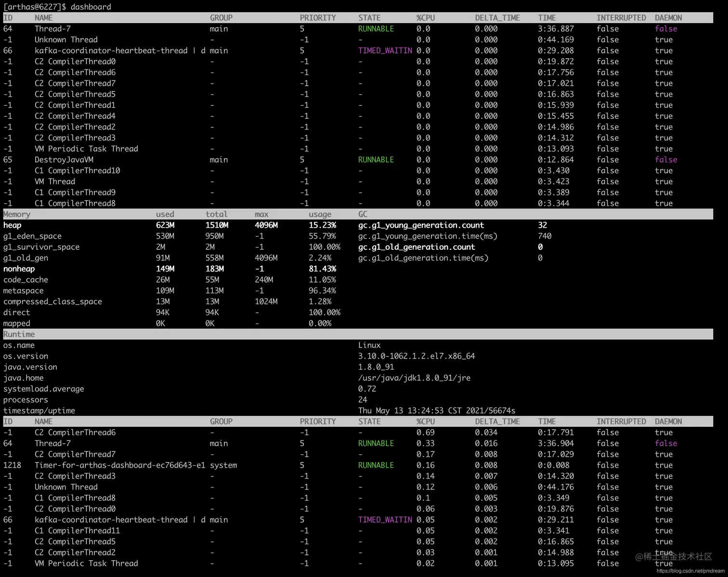Click 'gc.g1_young_generation.time(ms)' label
Image resolution: width=728 pixels, height=577 pixels.
[428, 236]
